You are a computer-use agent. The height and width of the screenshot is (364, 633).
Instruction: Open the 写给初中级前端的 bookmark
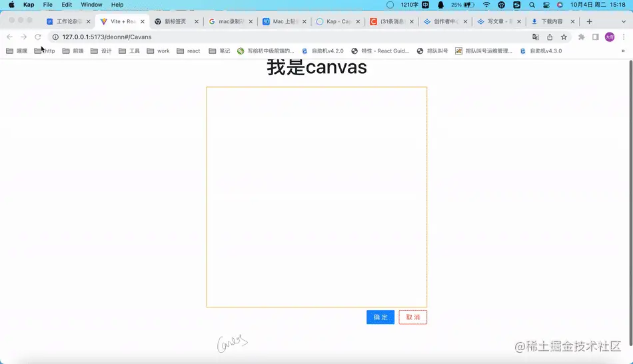click(x=266, y=51)
